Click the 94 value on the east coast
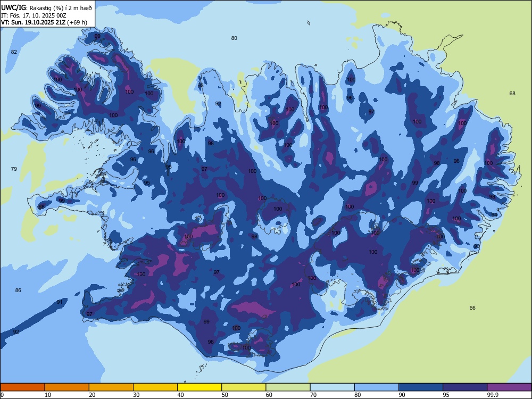This screenshot has height=399, width=532. pos(494,215)
